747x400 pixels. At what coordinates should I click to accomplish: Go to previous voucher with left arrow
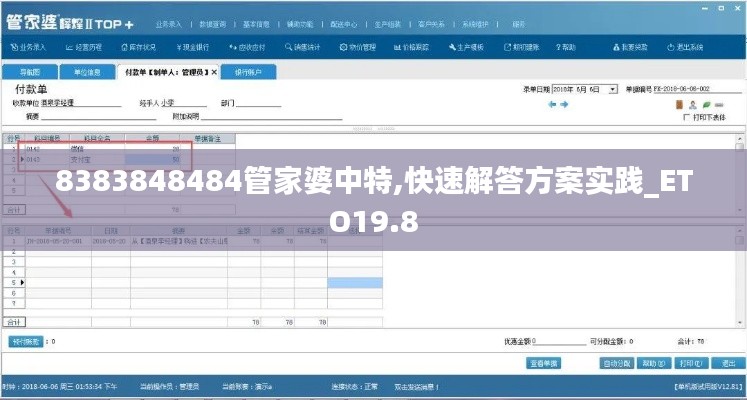pyautogui.click(x=552, y=104)
